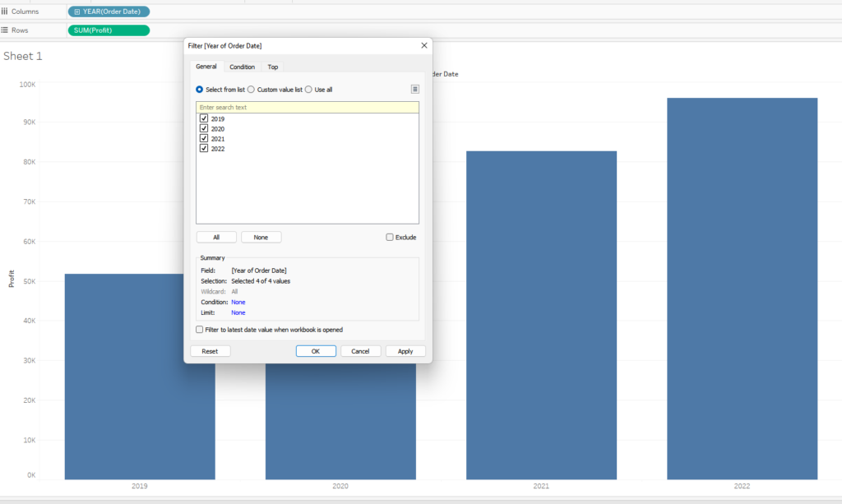This screenshot has height=504, width=842.
Task: Open the filter dialog list options menu
Action: [x=415, y=89]
